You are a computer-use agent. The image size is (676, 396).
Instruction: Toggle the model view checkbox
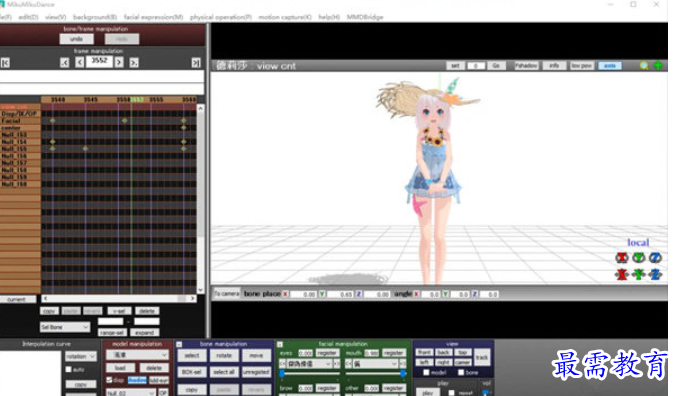426,372
